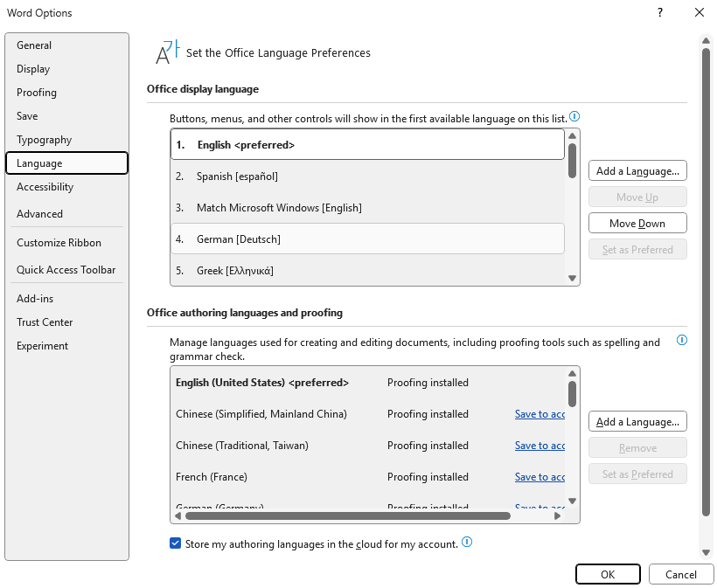Screen dimensions: 717x588
Task: Open the Typography settings page
Action: pyautogui.click(x=44, y=139)
